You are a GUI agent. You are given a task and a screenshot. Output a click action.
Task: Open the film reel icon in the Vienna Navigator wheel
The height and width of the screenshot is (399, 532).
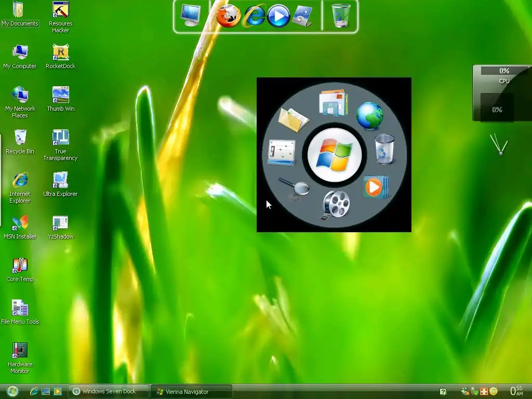(x=335, y=205)
